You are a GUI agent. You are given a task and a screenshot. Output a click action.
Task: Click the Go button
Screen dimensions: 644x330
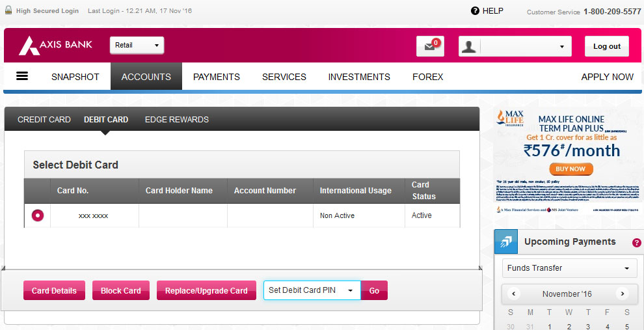(x=374, y=290)
